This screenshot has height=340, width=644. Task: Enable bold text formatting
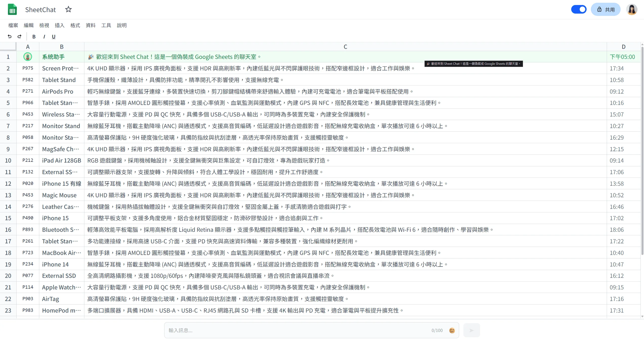click(34, 37)
